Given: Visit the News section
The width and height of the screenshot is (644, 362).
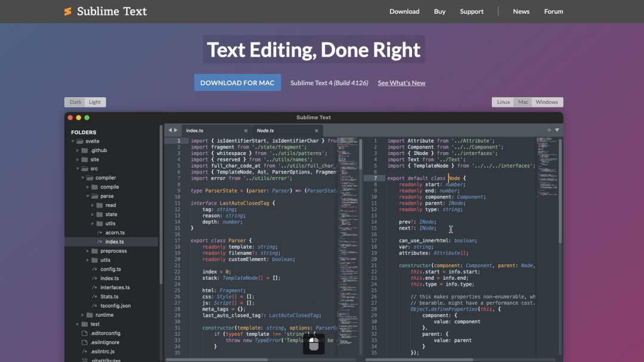Looking at the screenshot, I should (521, 11).
